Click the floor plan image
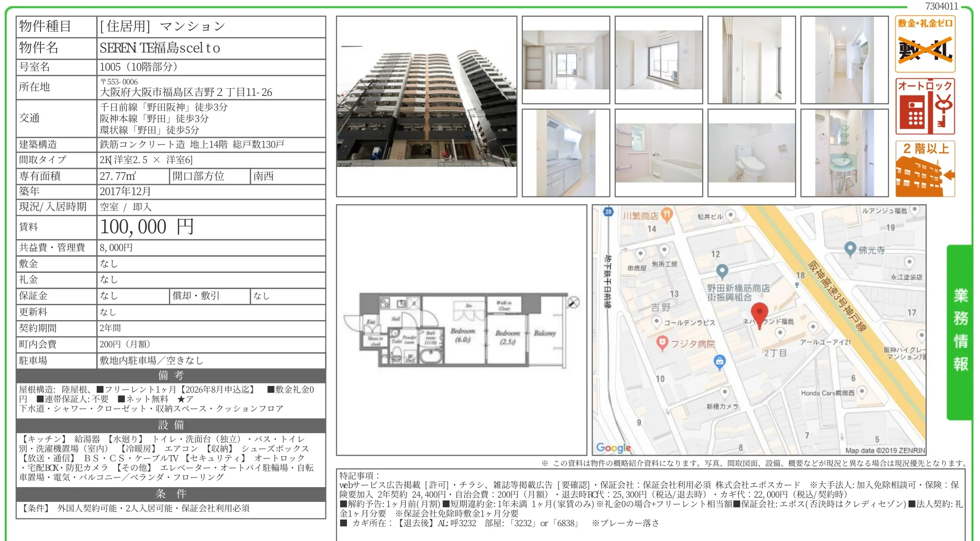This screenshot has width=980, height=541. pos(461,330)
